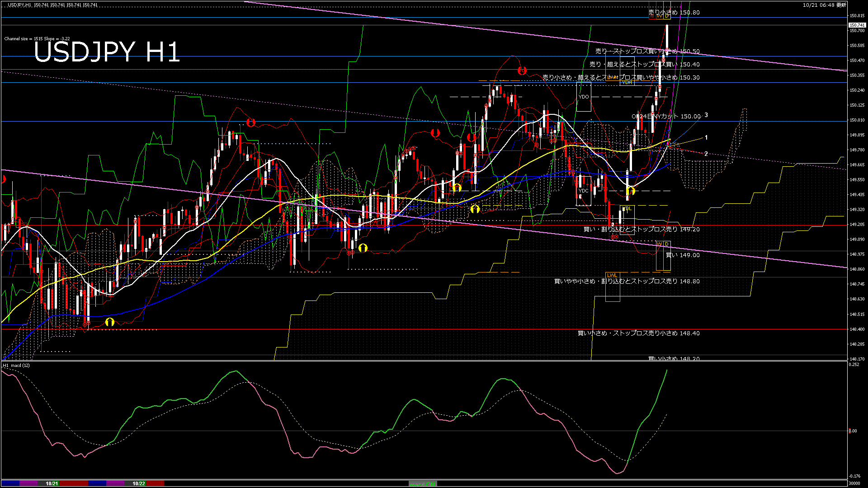
Task: Click the 買い 149.00 order label
Action: pos(683,255)
